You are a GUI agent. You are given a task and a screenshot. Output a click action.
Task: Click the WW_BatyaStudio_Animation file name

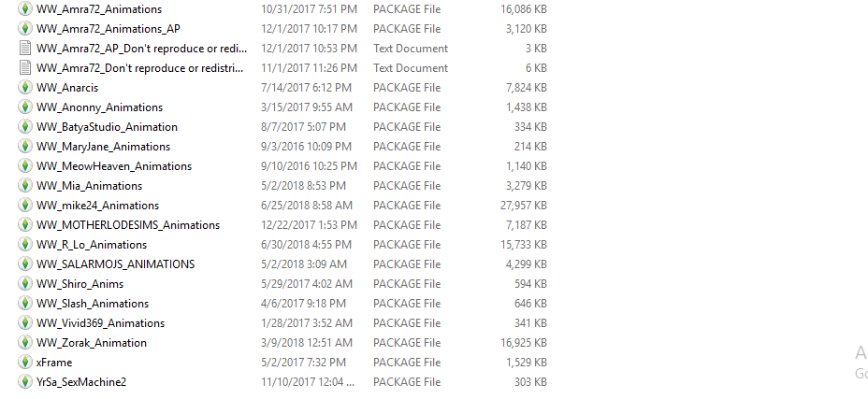point(107,127)
